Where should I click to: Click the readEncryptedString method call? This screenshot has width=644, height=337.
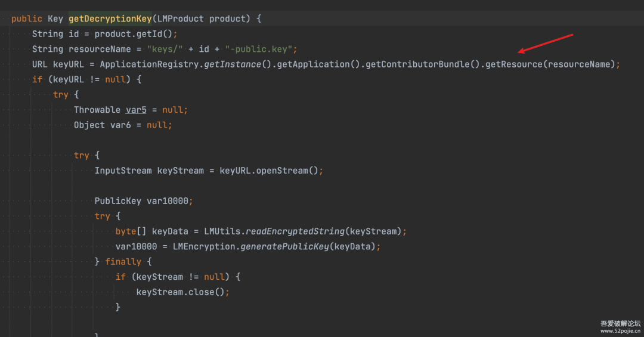(295, 231)
